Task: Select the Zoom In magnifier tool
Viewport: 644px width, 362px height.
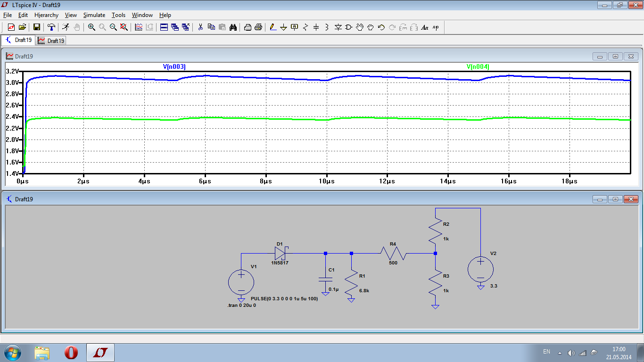Action: point(91,27)
